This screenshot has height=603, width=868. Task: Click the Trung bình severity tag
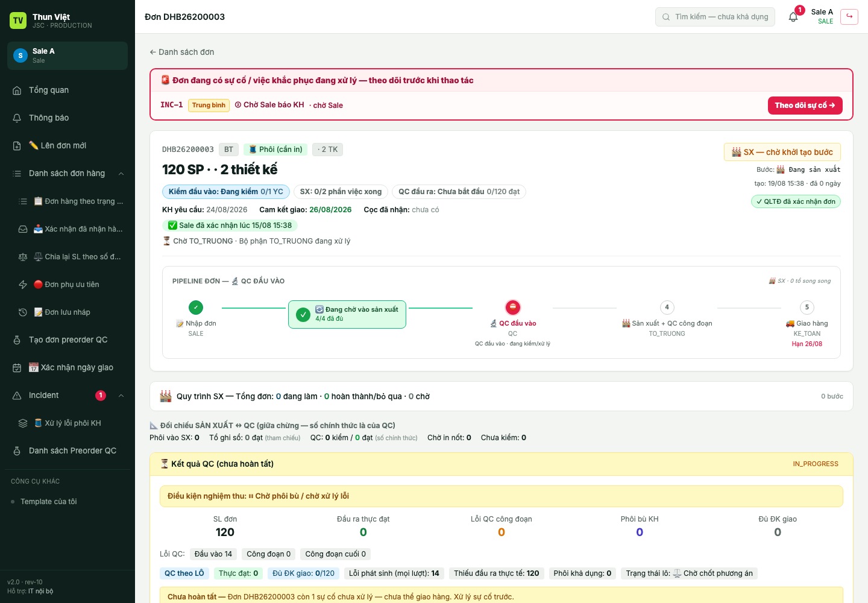click(209, 106)
